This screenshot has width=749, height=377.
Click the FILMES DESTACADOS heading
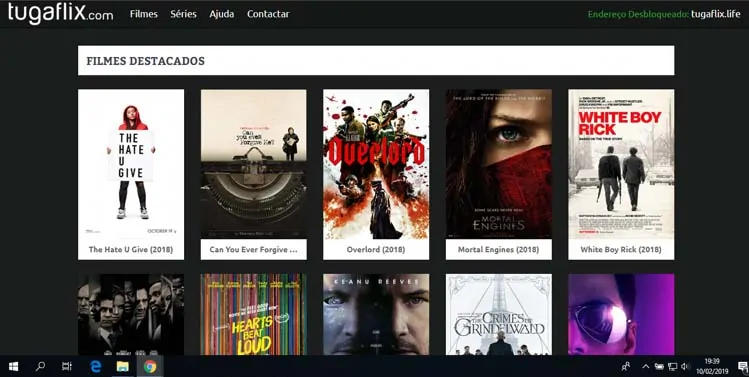145,61
